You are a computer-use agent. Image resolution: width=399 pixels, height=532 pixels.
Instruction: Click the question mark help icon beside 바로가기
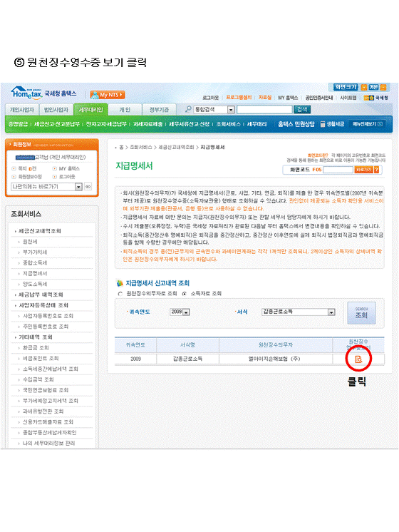coord(376,169)
